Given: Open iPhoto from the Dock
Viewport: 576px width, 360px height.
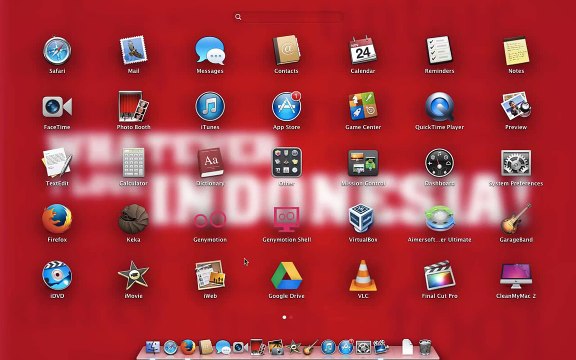Looking at the screenshot, I should 276,347.
